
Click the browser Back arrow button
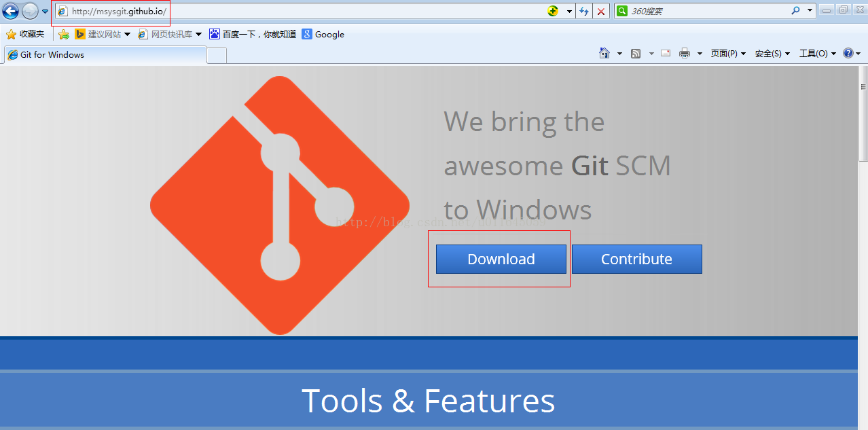10,11
